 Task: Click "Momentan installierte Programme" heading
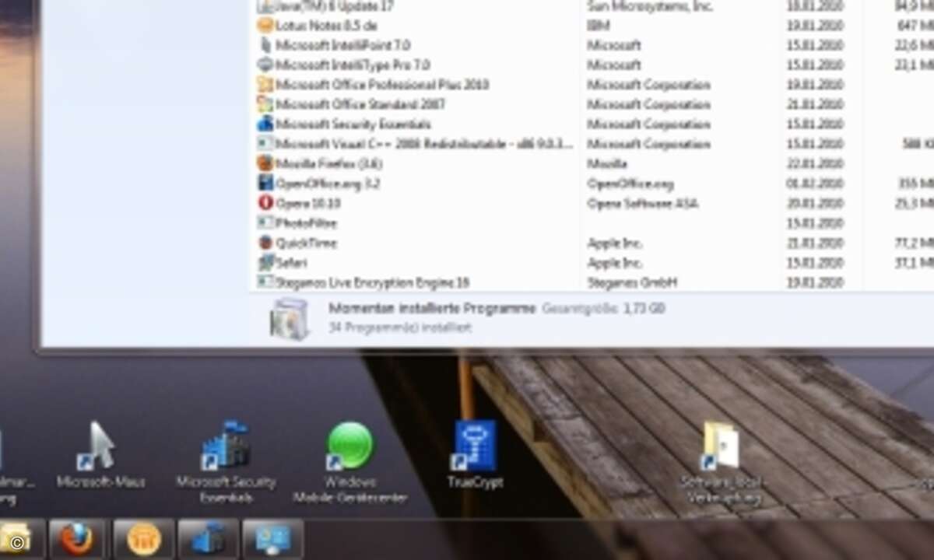pos(432,308)
